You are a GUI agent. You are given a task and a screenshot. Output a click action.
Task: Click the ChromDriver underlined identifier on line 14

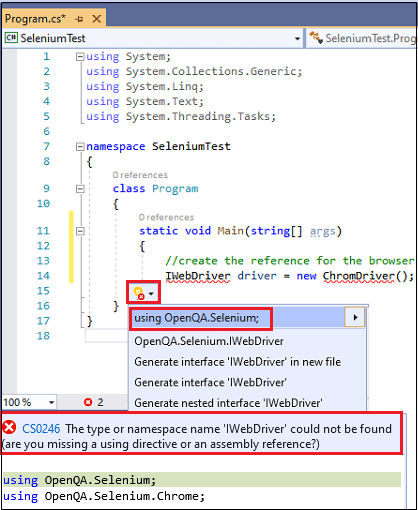point(359,276)
